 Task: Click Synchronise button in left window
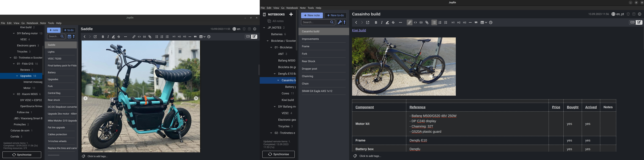(22, 155)
